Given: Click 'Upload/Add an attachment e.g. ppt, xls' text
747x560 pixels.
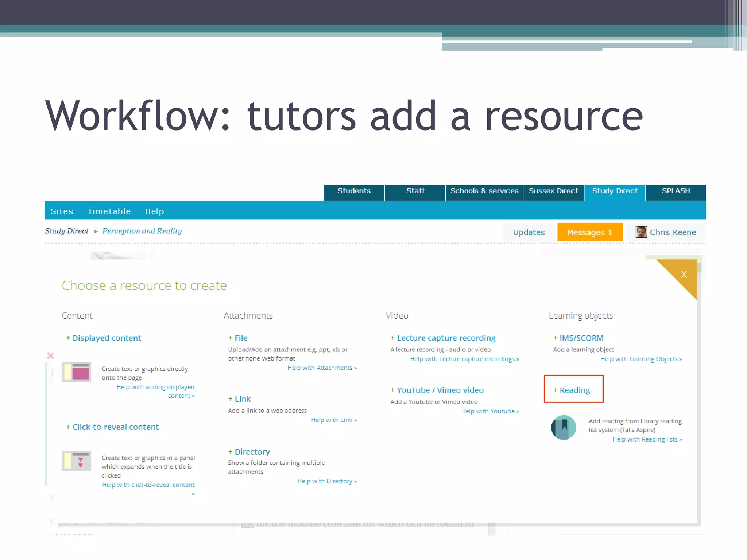Looking at the screenshot, I should [288, 354].
